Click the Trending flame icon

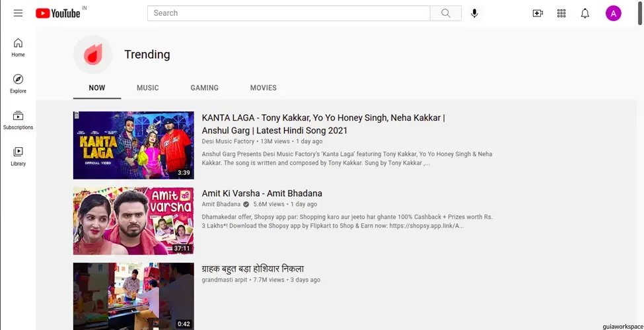(93, 55)
